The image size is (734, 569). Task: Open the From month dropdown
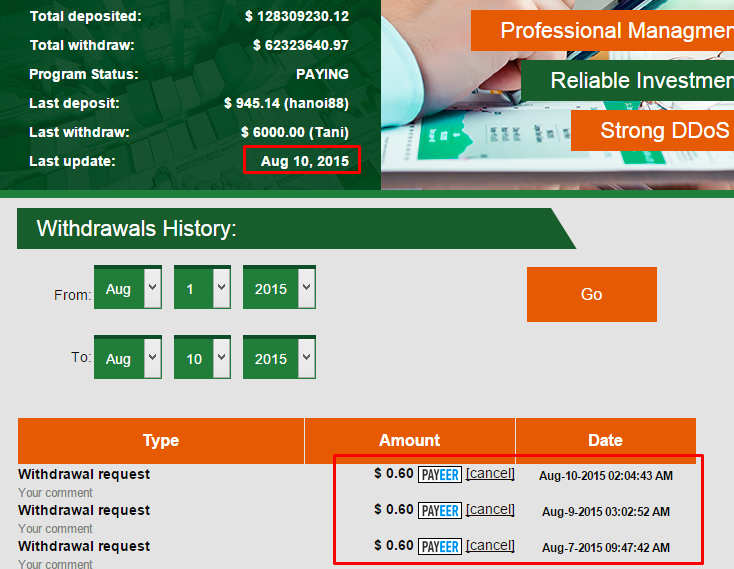click(128, 289)
